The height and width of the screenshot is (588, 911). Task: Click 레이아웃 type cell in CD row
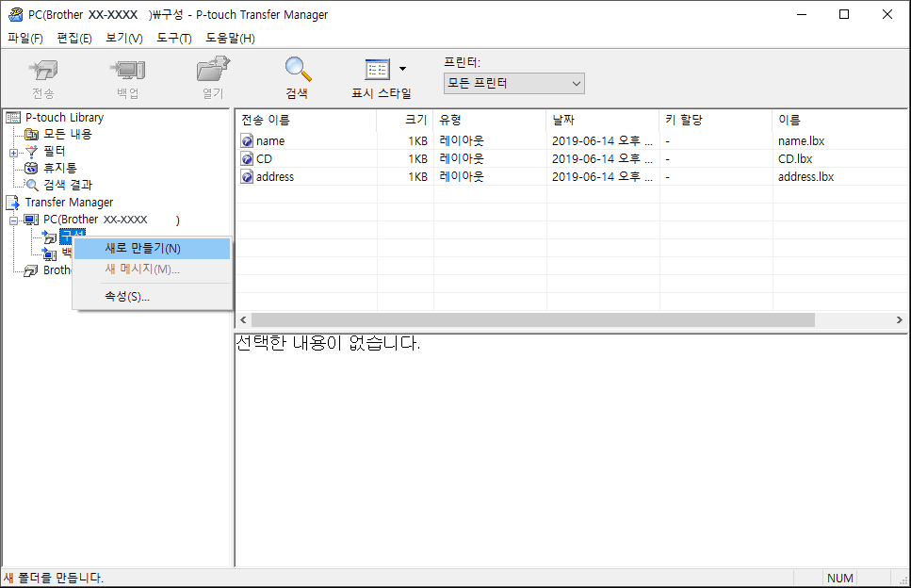tap(462, 159)
